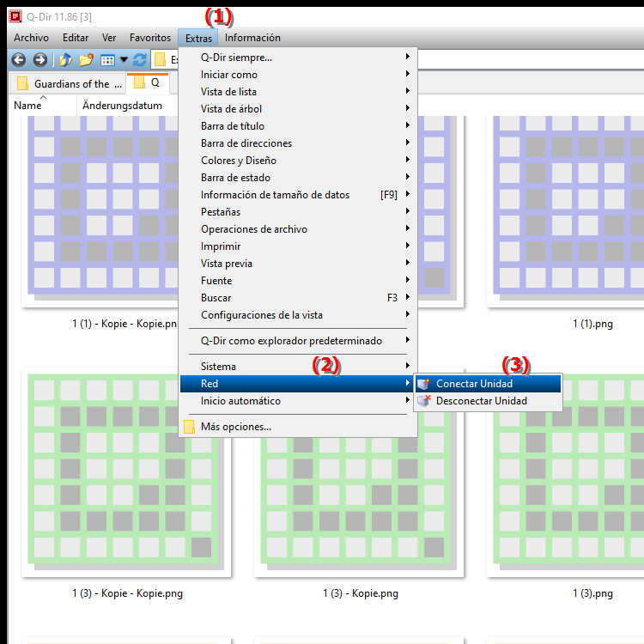644x644 pixels.
Task: Open the Pestañas submenu
Action: coord(299,212)
